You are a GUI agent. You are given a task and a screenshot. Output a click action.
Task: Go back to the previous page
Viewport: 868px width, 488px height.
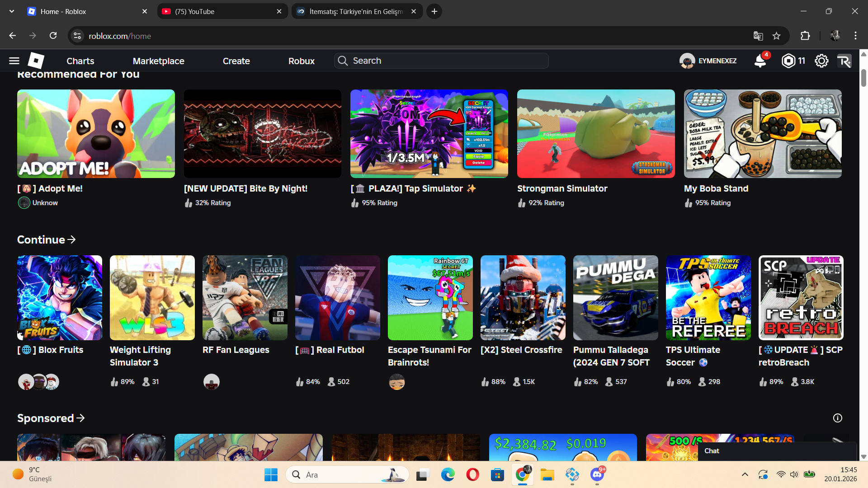[13, 36]
